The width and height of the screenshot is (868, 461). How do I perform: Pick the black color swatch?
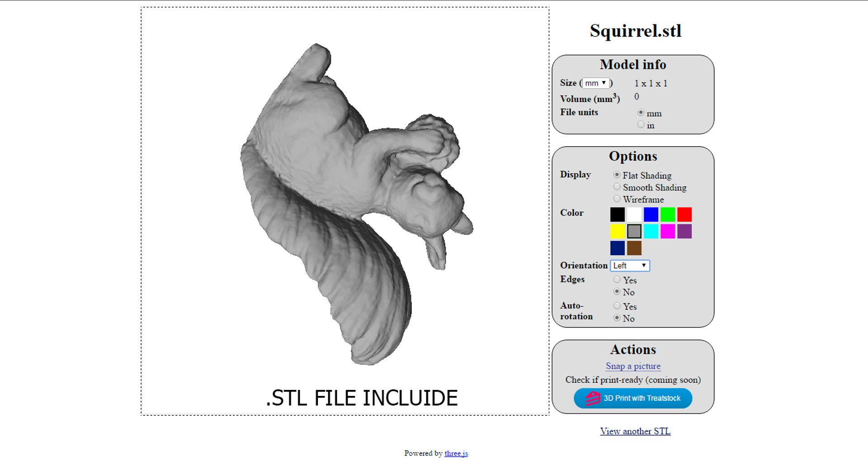tap(618, 214)
